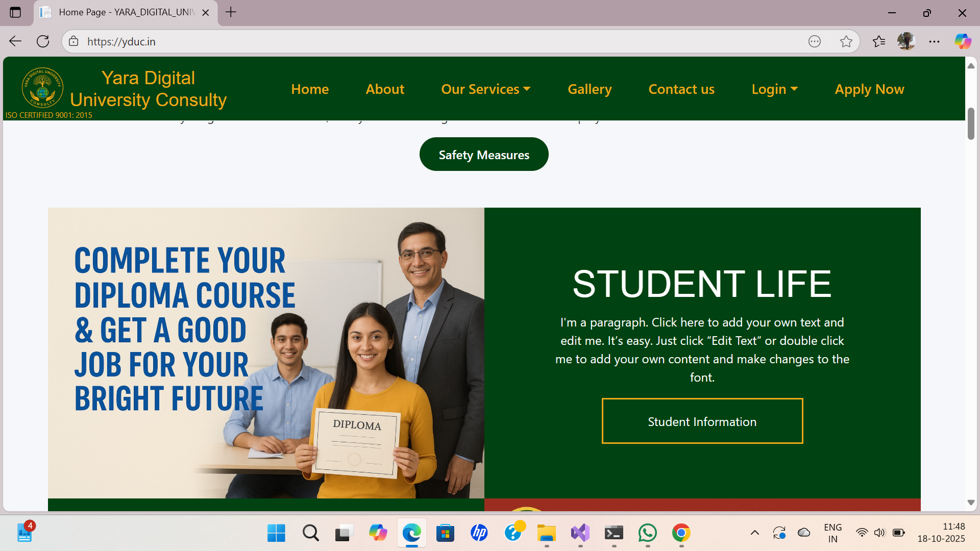The image size is (980, 551).
Task: Click the Safety Measures button
Action: coord(484,155)
